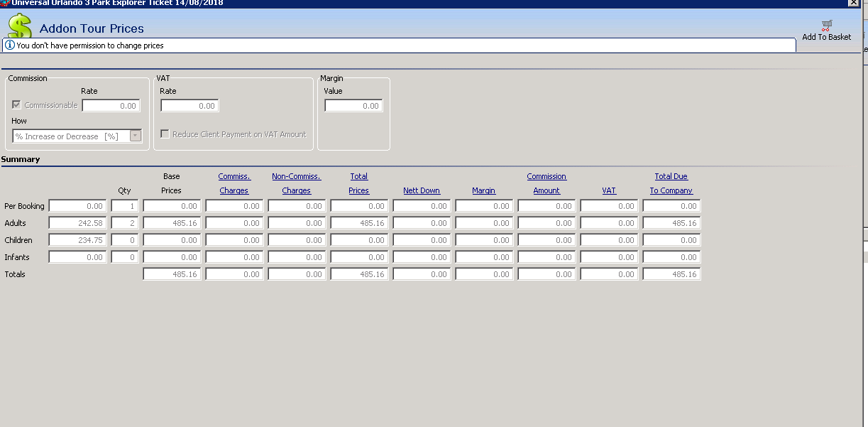Click the Margin column link
The width and height of the screenshot is (868, 427).
tap(484, 190)
